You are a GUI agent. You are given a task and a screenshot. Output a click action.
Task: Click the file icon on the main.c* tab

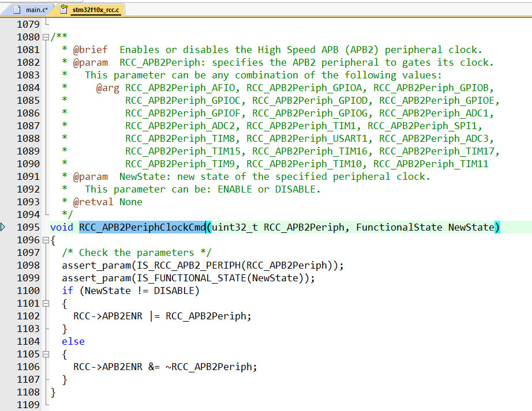click(17, 10)
